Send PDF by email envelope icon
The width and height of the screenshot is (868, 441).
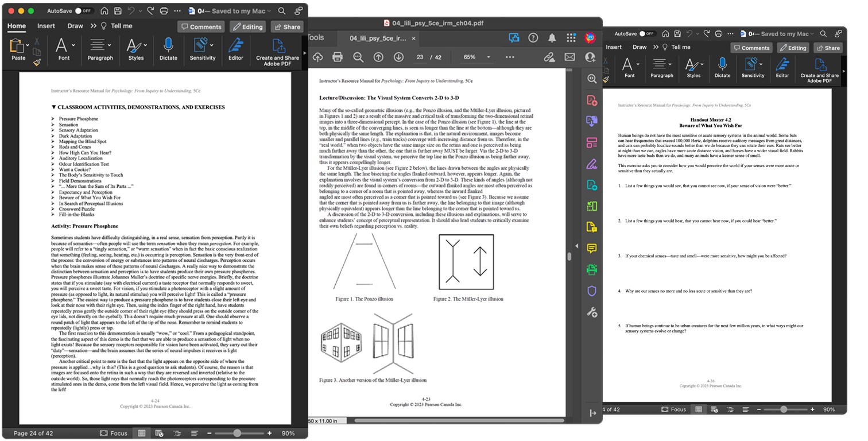coord(569,57)
